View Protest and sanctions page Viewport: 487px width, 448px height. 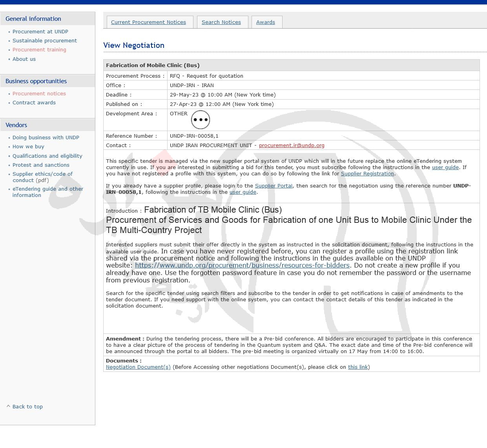point(41,165)
